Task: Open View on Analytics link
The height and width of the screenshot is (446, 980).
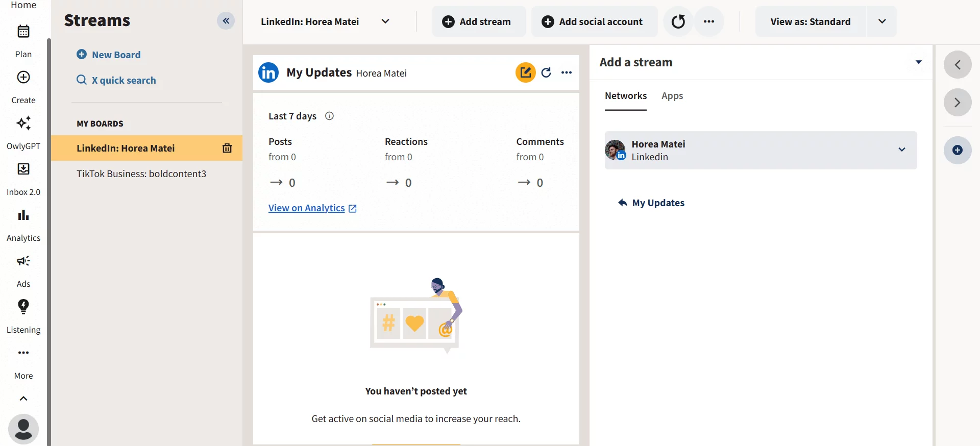Action: tap(312, 208)
